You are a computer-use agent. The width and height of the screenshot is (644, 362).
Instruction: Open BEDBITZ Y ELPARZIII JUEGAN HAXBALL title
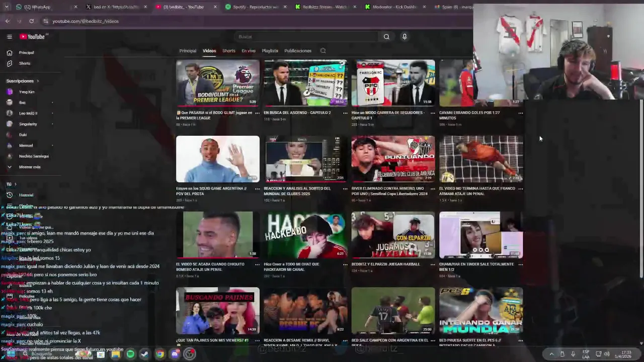pos(385,264)
